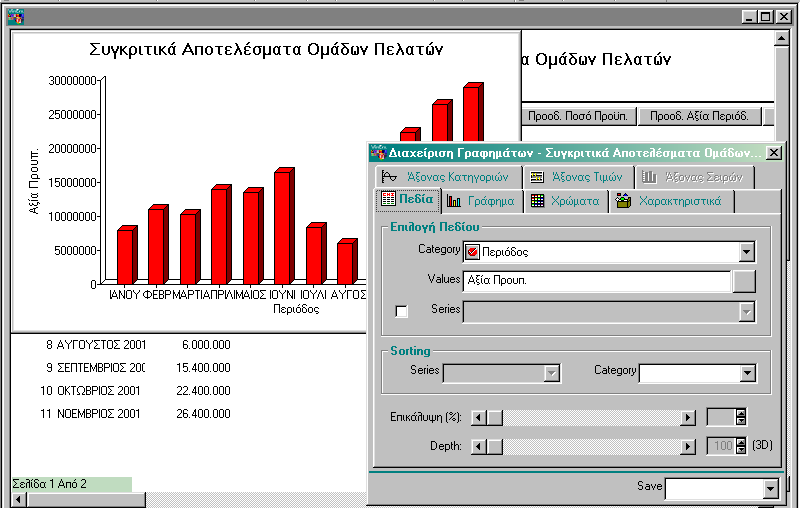Click the Προοδ. Ποσό Προϋπ. column header
Viewport: 800px width, 508px height.
[x=578, y=116]
